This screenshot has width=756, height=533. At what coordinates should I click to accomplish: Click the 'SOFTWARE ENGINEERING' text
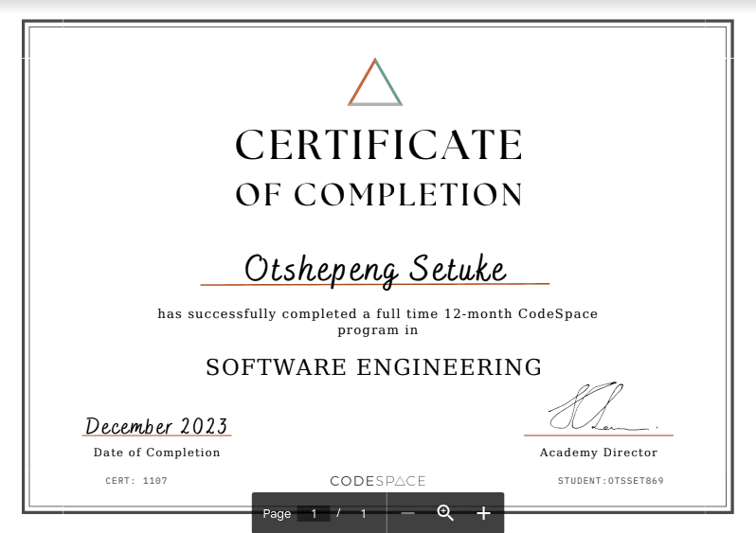point(374,367)
